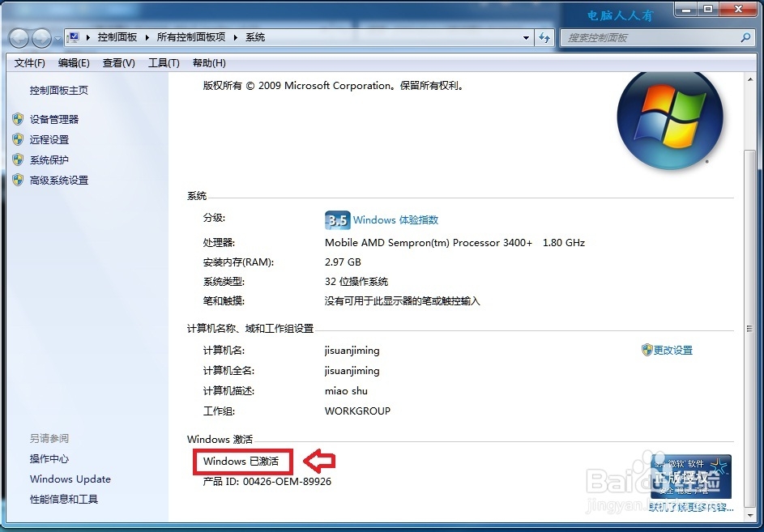Click the shield icon beside 远程设置
The width and height of the screenshot is (764, 532).
point(18,139)
